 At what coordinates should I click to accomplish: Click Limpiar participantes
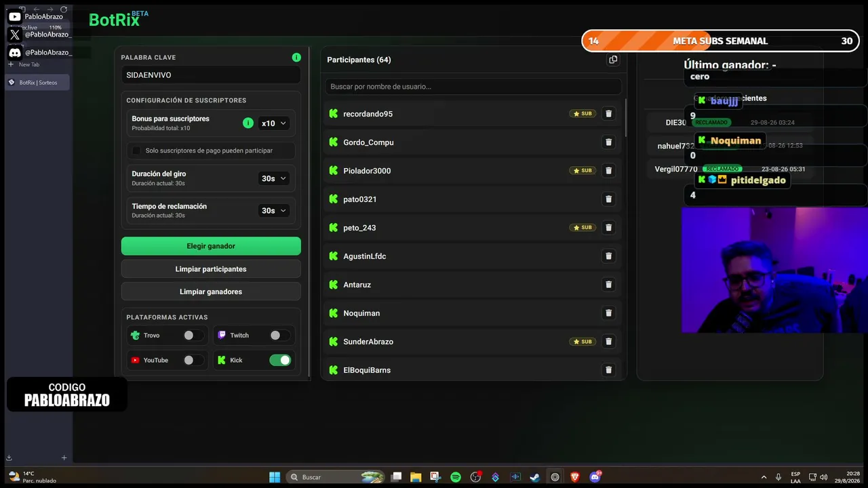pos(211,269)
